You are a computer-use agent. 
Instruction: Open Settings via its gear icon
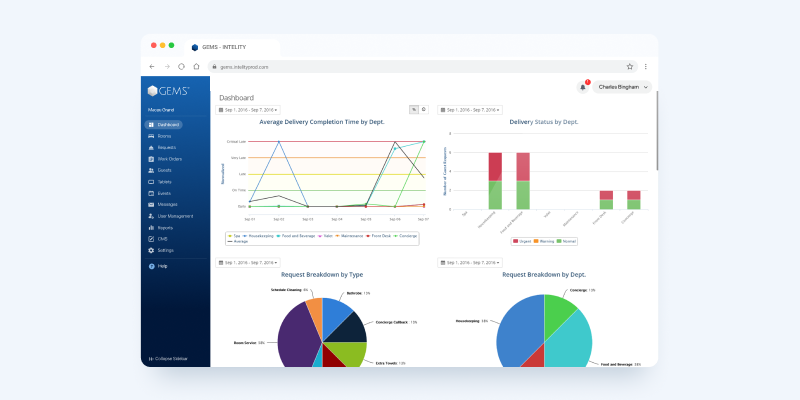point(151,251)
